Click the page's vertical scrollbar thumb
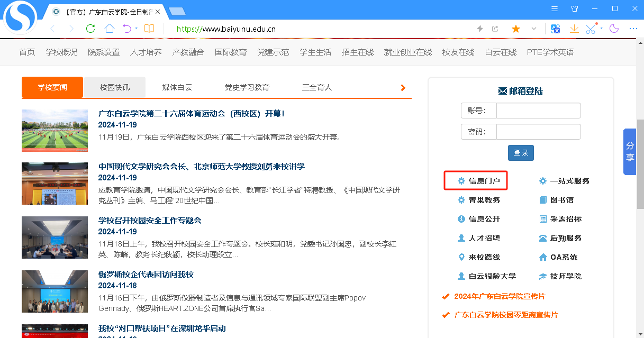Screen dimensions: 644x338 click(x=640, y=164)
